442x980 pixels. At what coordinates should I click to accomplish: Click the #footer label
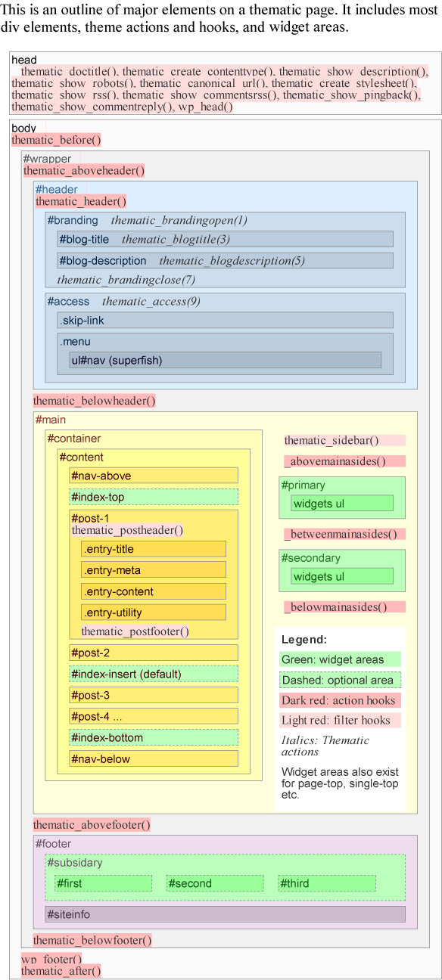(53, 844)
